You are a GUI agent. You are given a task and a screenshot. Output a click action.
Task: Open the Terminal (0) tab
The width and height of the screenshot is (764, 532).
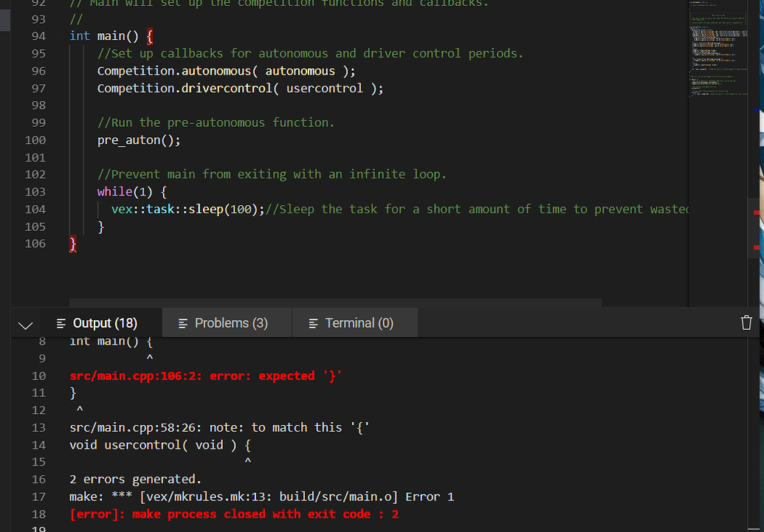[x=351, y=323]
